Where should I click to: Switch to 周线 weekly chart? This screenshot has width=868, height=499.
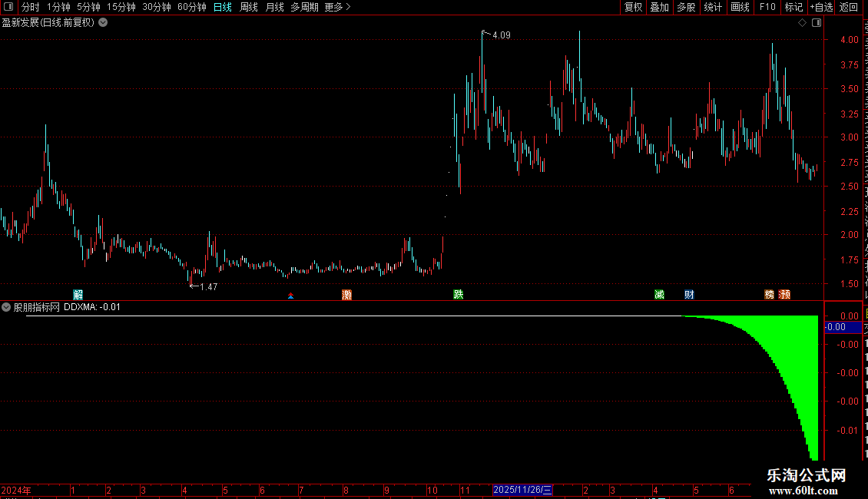point(249,7)
